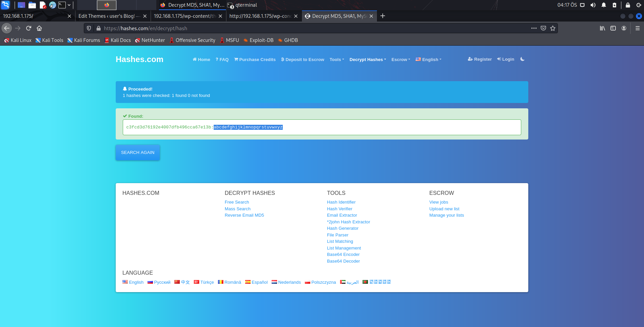The height and width of the screenshot is (327, 644).
Task: Toggle dark mode moon icon on Hashes.com
Action: pos(522,59)
